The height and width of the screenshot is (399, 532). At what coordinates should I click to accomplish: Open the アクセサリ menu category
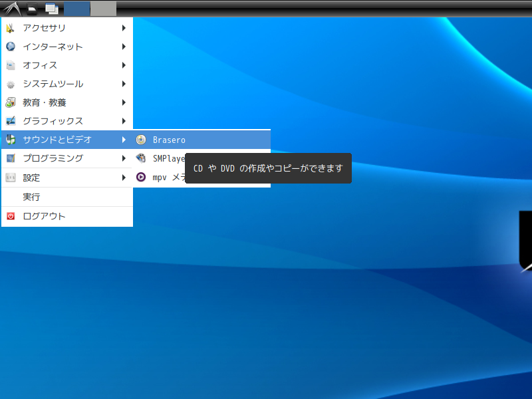tap(67, 28)
